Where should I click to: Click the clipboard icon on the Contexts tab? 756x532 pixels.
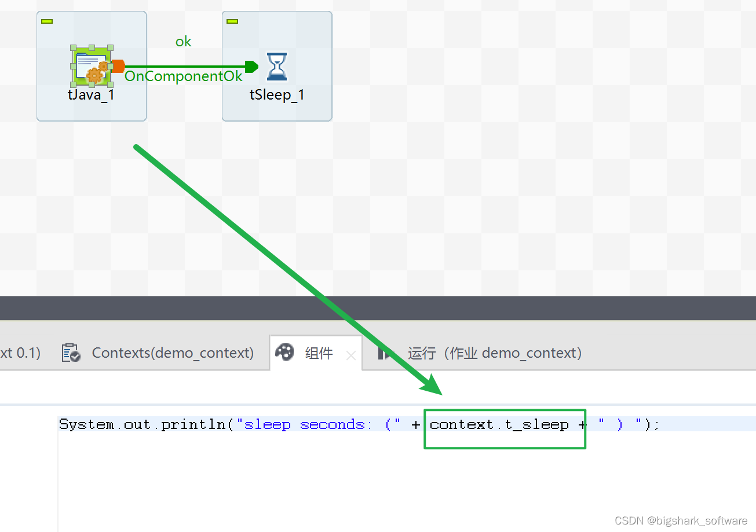70,353
